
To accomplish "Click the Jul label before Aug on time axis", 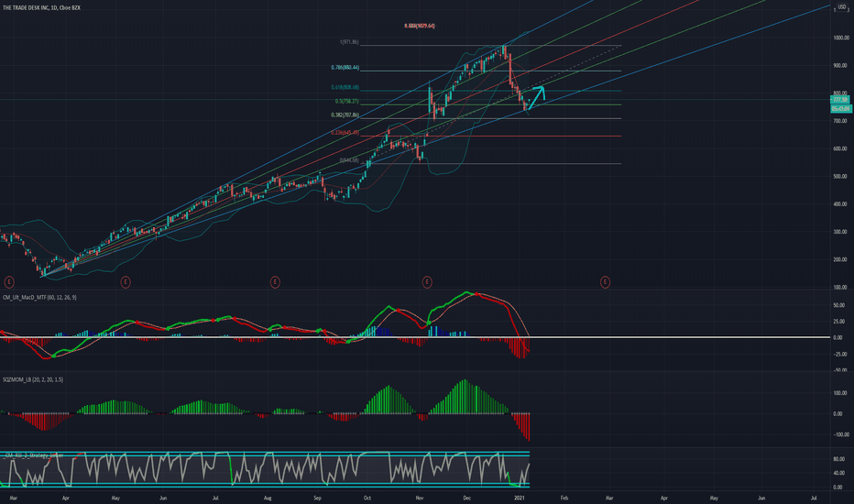I will click(x=215, y=498).
